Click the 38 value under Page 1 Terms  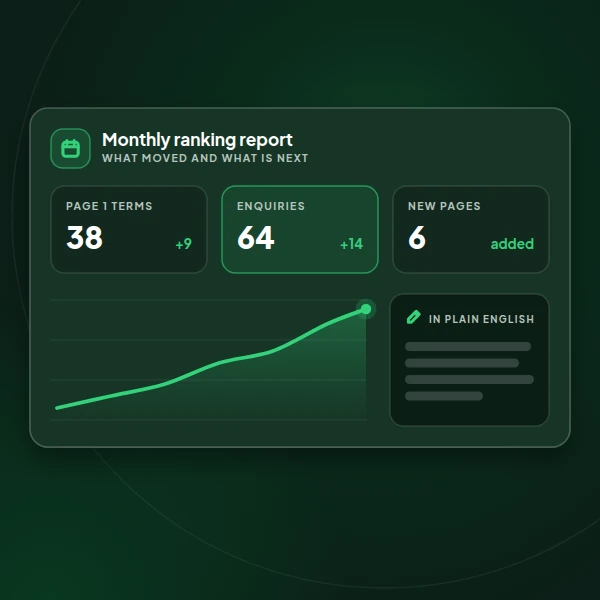point(85,238)
